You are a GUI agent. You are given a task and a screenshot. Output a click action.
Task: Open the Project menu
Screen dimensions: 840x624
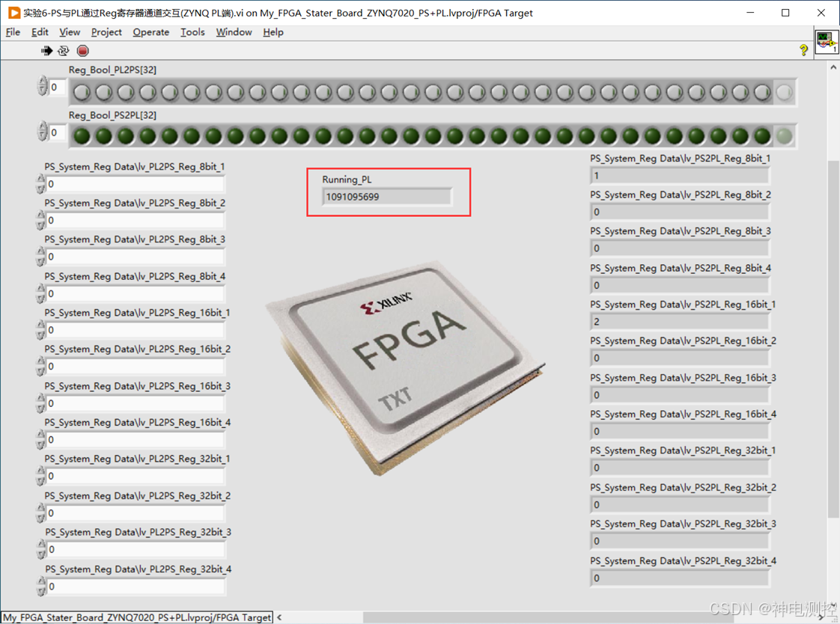(106, 32)
